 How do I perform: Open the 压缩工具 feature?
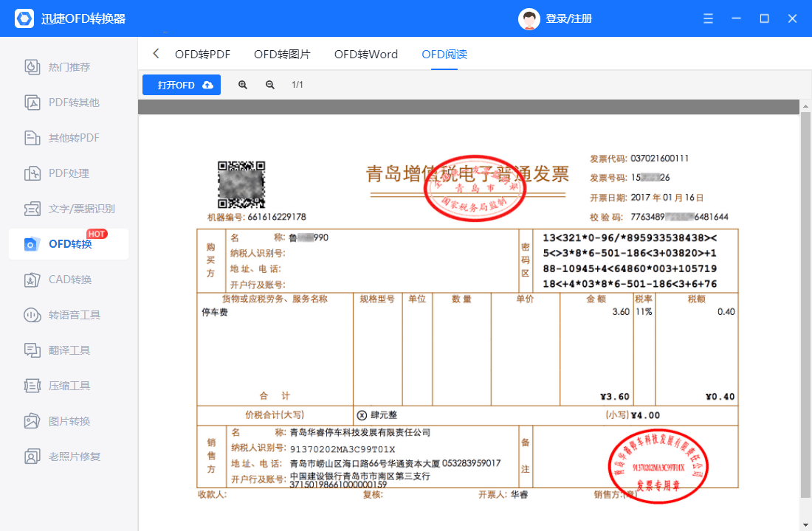68,385
